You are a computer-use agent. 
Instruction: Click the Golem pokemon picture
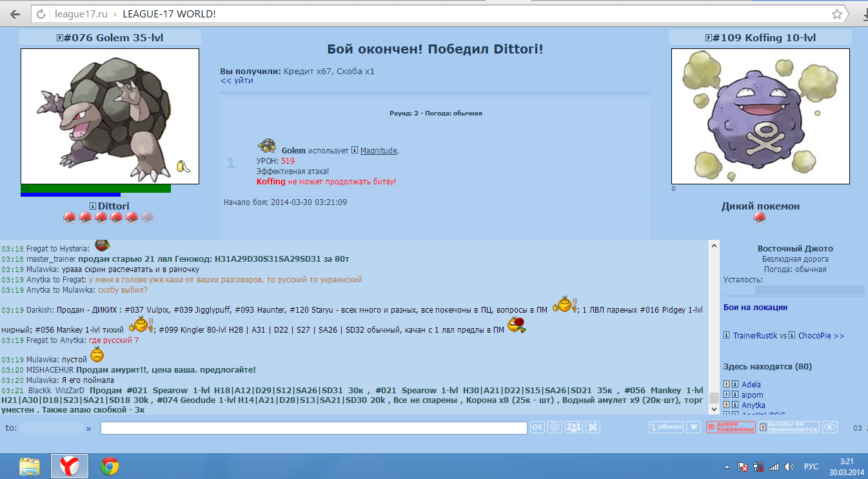pyautogui.click(x=110, y=117)
